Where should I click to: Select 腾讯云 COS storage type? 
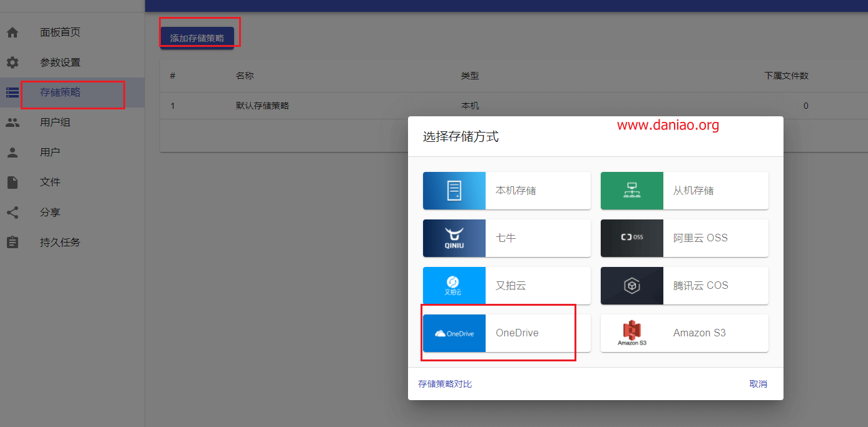click(x=685, y=286)
